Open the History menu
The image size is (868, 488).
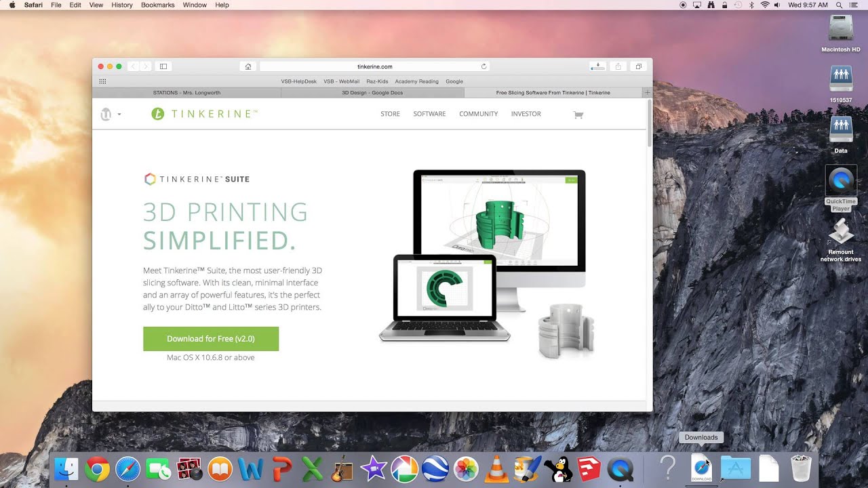pos(122,5)
